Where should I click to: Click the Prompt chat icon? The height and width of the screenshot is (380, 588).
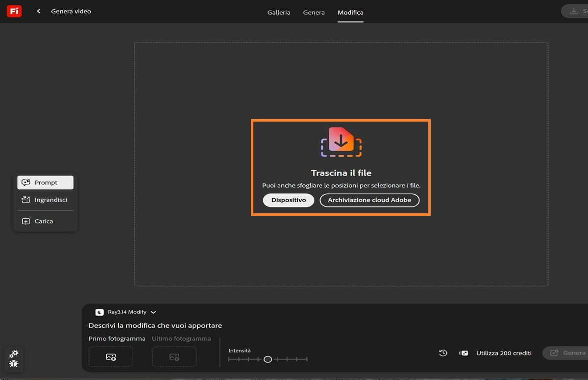(x=26, y=182)
